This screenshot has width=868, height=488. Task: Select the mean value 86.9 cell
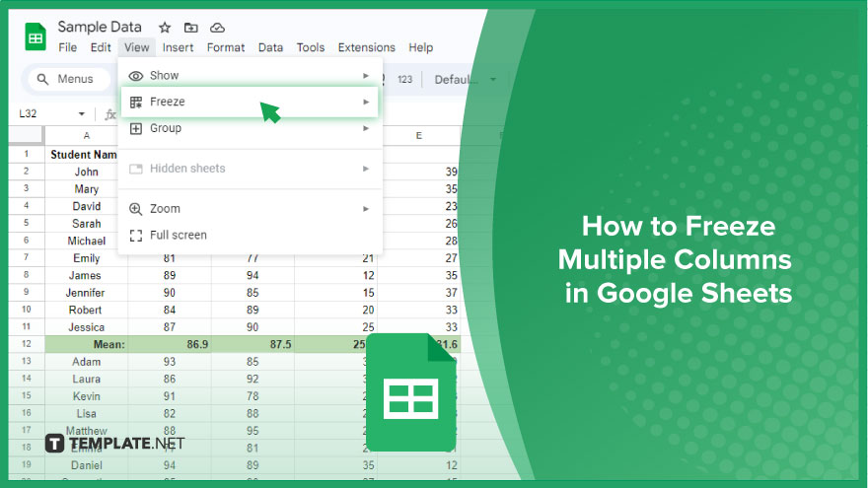[170, 344]
